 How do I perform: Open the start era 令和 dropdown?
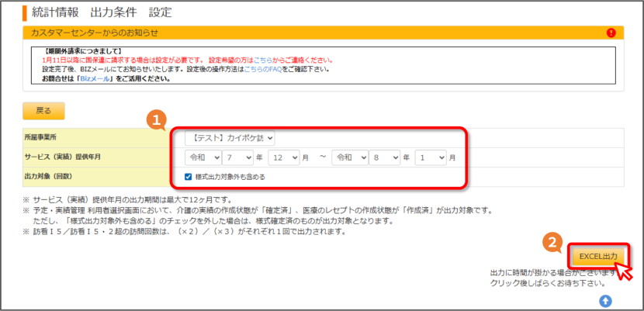pos(203,157)
